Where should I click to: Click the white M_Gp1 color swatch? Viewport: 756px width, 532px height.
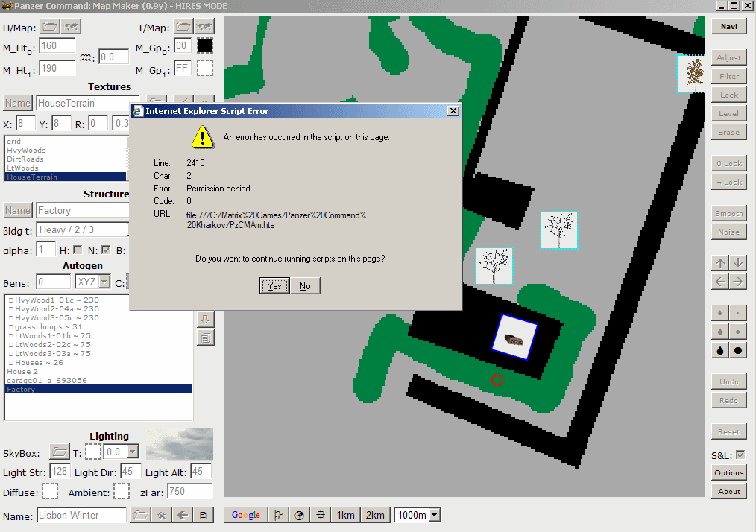pyautogui.click(x=205, y=68)
